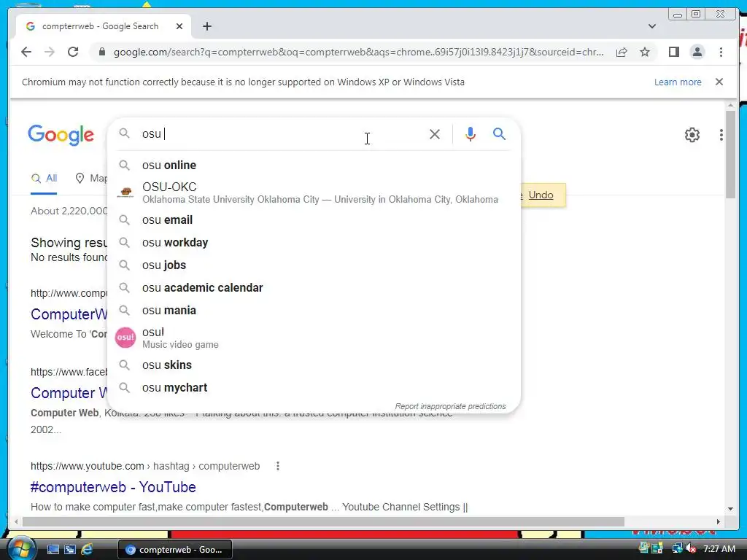
Task: Select the osu! music video game suggestion
Action: [x=314, y=338]
